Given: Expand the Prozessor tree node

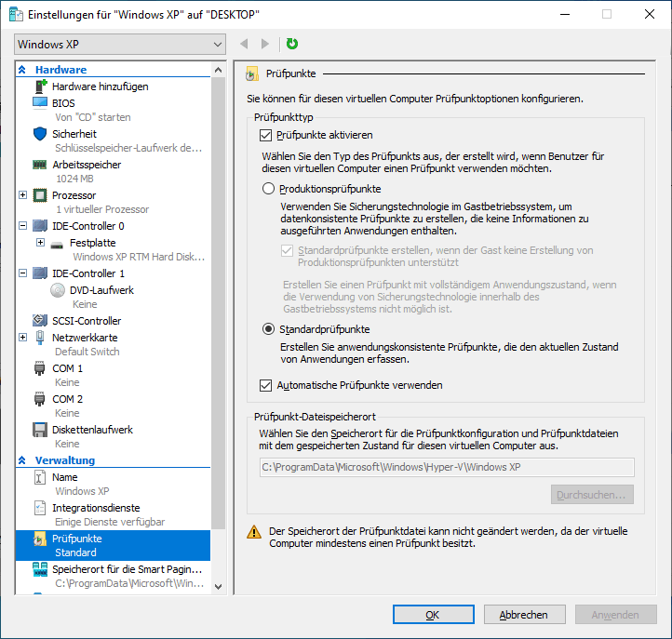Looking at the screenshot, I should coord(22,195).
